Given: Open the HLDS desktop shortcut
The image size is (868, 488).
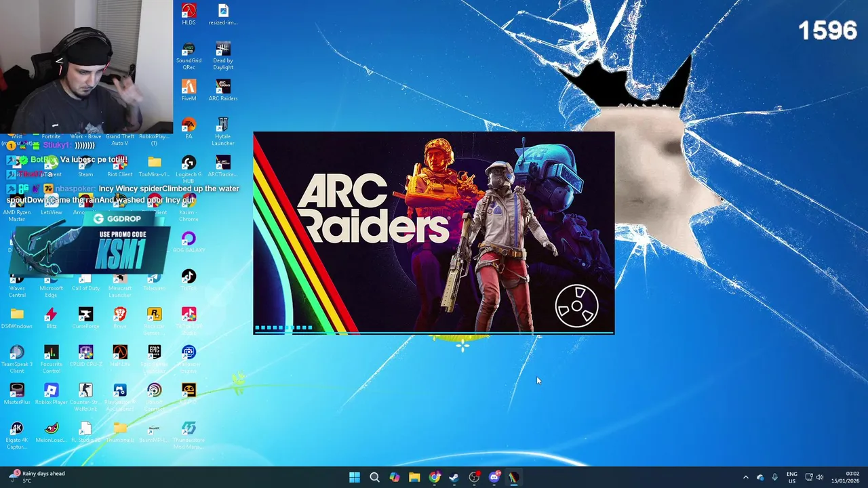Looking at the screenshot, I should [x=189, y=14].
